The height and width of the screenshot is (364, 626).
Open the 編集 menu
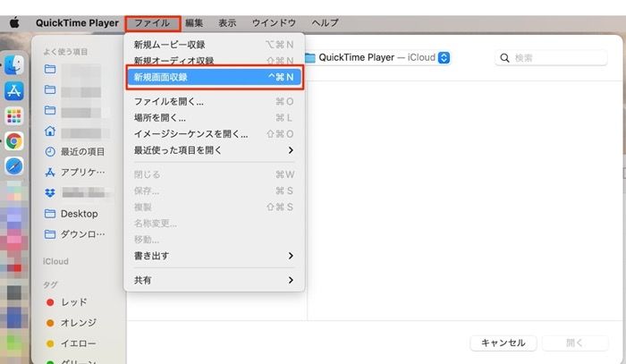(194, 23)
